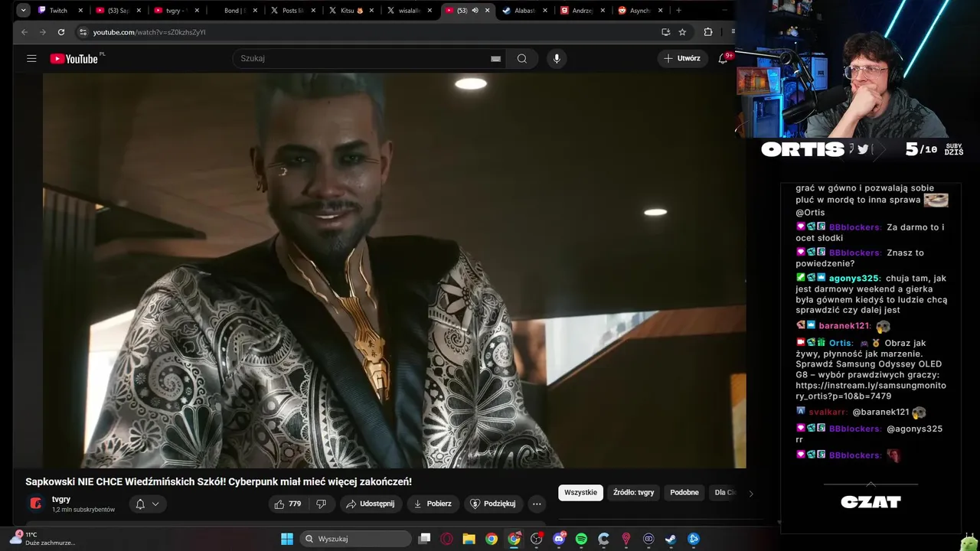Switch to the Bond tab
The height and width of the screenshot is (551, 980).
234,11
